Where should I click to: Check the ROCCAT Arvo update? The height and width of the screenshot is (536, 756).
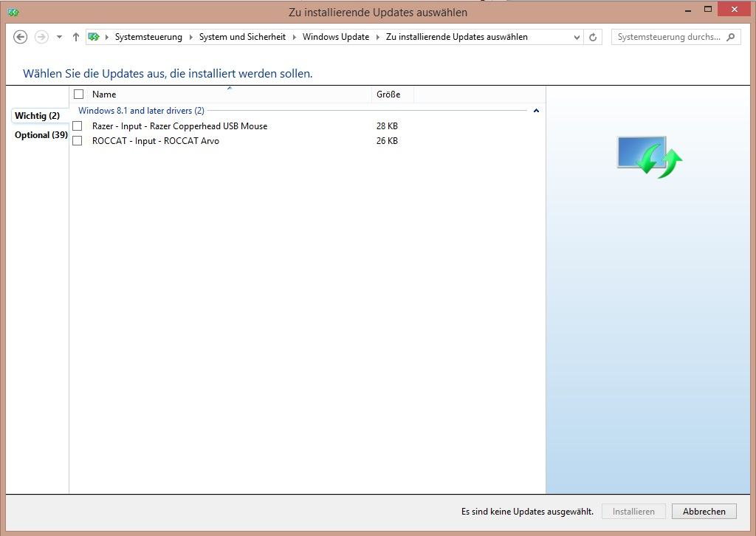point(77,141)
